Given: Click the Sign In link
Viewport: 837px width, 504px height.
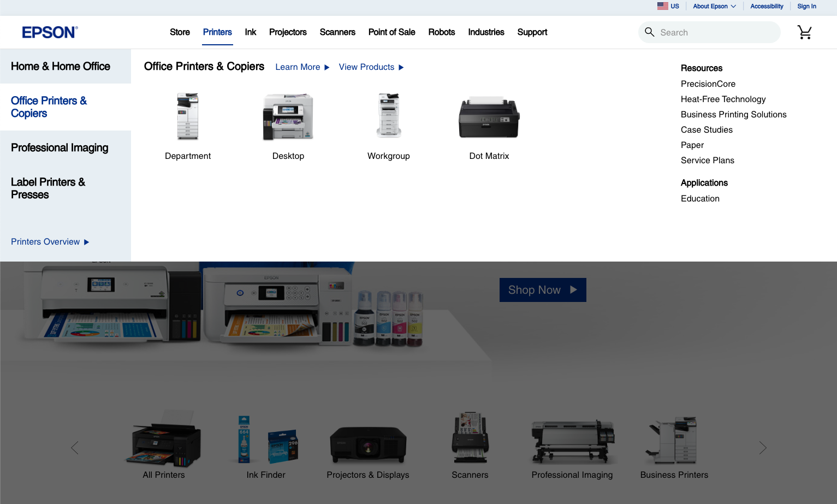Looking at the screenshot, I should 806,7.
